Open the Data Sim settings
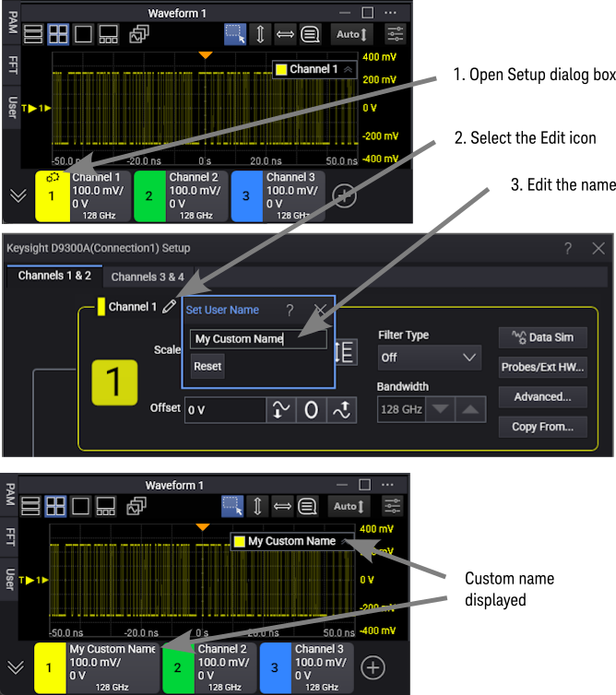The width and height of the screenshot is (616, 695). (x=542, y=337)
